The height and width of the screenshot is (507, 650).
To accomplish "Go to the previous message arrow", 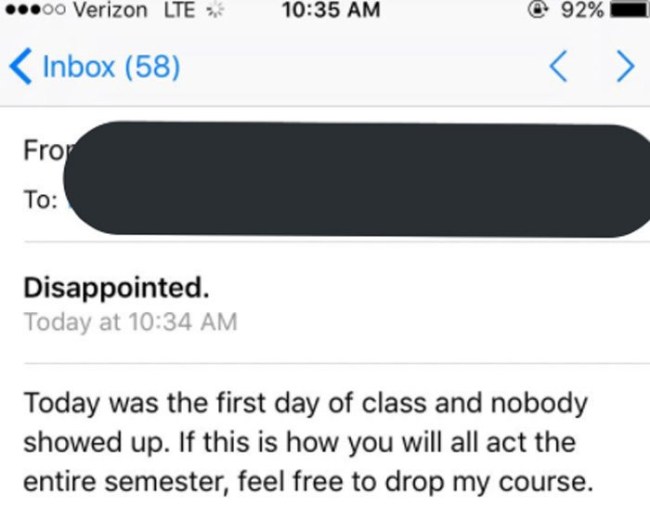I will pyautogui.click(x=561, y=67).
